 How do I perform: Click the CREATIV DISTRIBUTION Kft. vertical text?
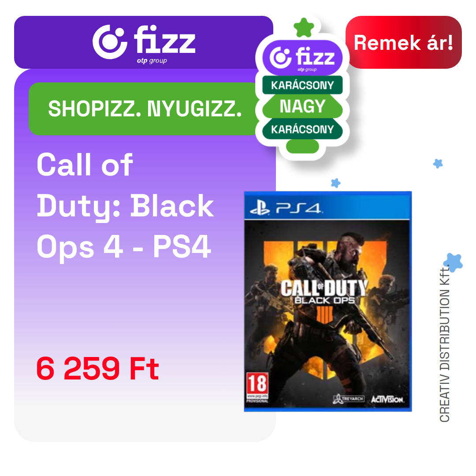click(444, 344)
